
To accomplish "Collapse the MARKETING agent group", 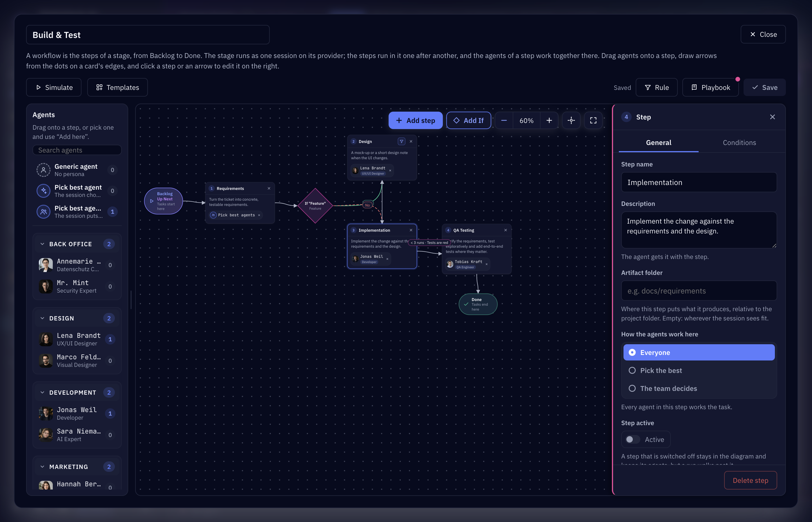I will (x=42, y=467).
